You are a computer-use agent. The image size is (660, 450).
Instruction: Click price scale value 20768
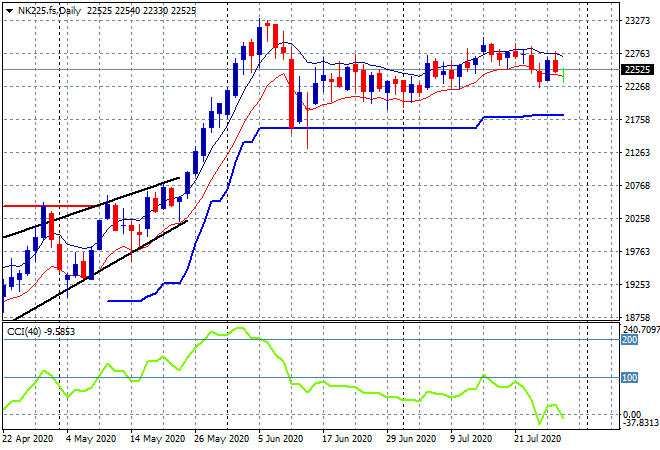pyautogui.click(x=637, y=186)
